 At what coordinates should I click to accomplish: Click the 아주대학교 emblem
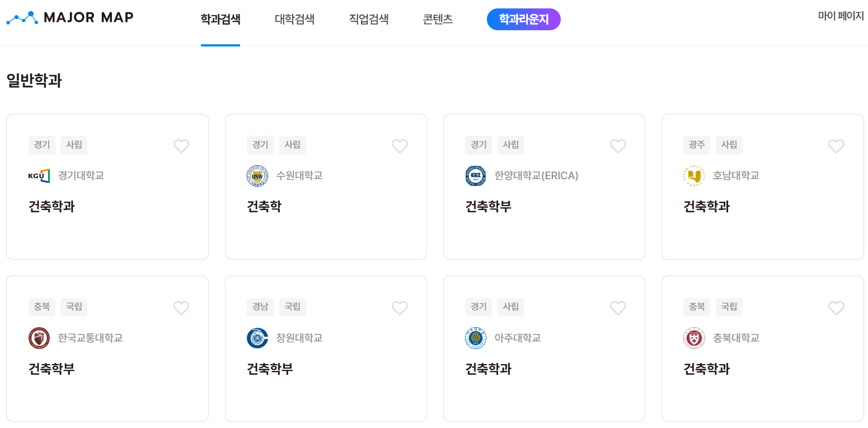[476, 337]
